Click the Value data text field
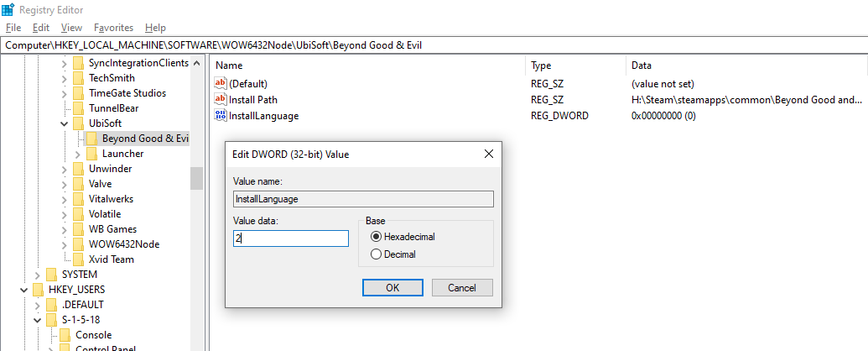The height and width of the screenshot is (351, 868). tap(290, 238)
